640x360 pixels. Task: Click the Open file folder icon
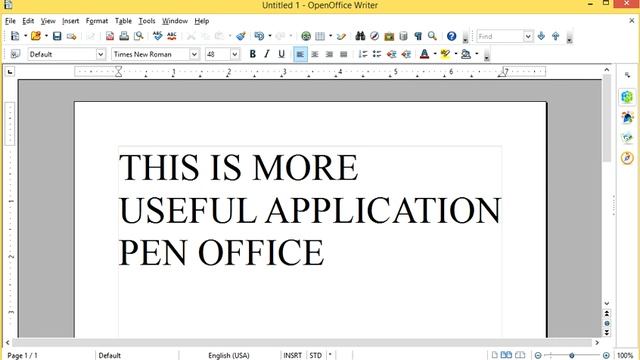pyautogui.click(x=36, y=36)
